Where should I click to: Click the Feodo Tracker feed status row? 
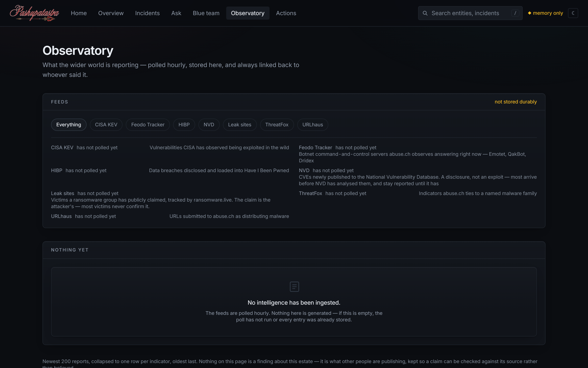[418, 154]
